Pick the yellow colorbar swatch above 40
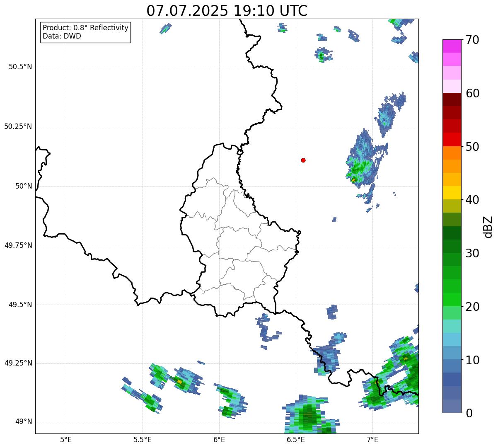This screenshot has width=498, height=448. pos(452,193)
